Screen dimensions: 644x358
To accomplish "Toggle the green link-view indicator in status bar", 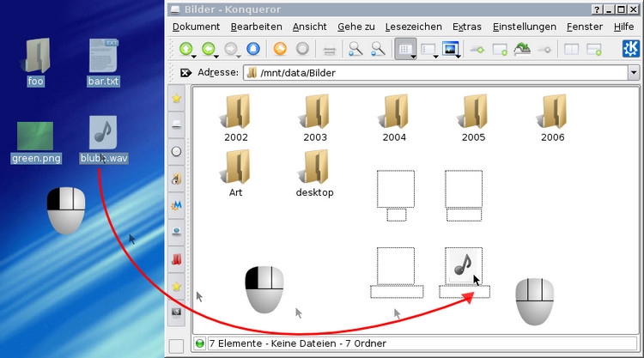I will click(200, 343).
